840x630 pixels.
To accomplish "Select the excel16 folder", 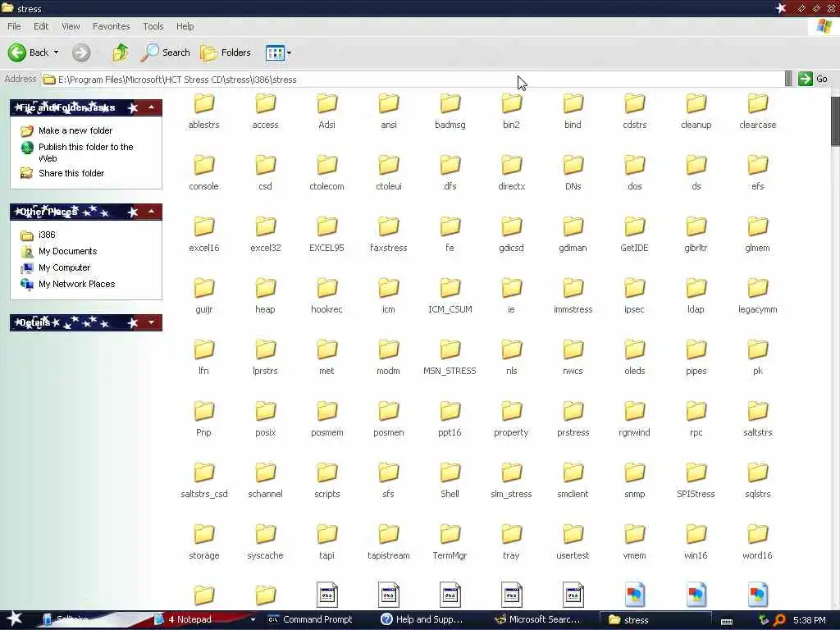I will [203, 235].
